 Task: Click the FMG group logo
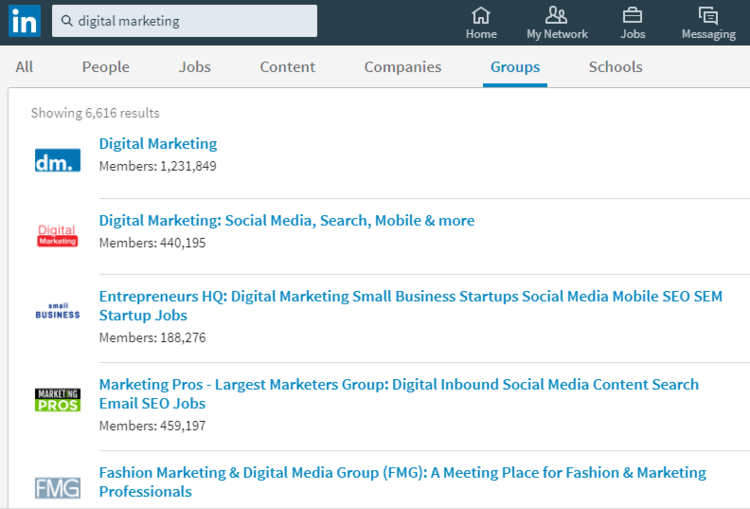(57, 487)
